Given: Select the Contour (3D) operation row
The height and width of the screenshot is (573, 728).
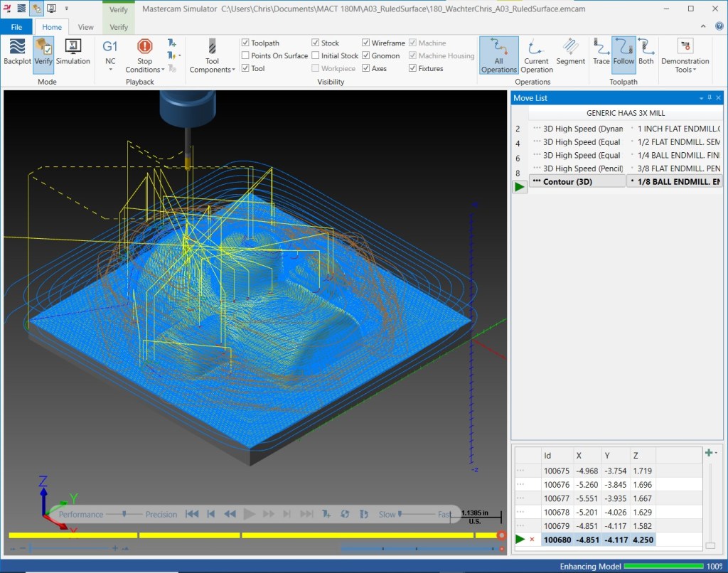Looking at the screenshot, I should (x=626, y=181).
